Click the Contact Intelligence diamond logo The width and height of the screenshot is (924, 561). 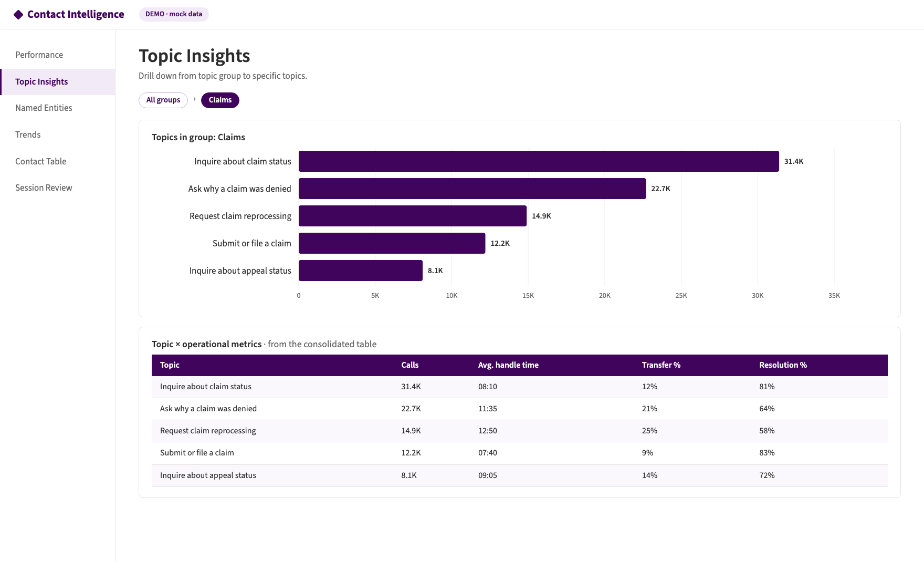point(18,15)
